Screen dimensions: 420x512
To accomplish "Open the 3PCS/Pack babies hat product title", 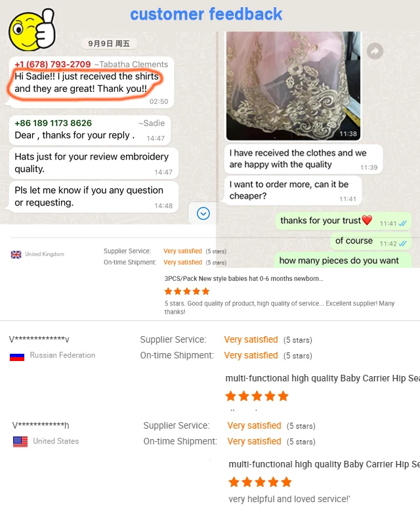I will [x=243, y=278].
